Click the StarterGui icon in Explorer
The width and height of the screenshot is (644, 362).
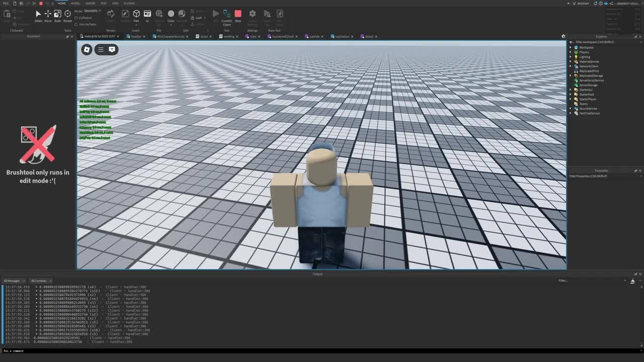pyautogui.click(x=576, y=89)
